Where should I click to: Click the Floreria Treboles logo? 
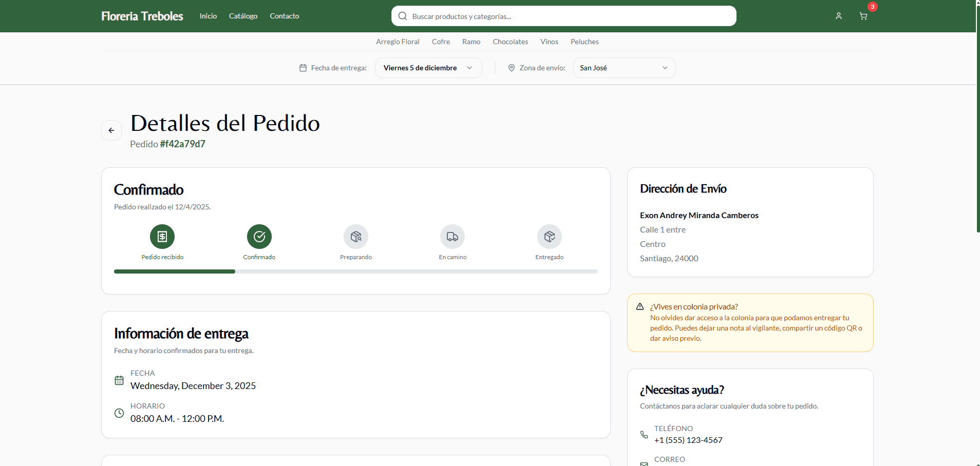142,16
